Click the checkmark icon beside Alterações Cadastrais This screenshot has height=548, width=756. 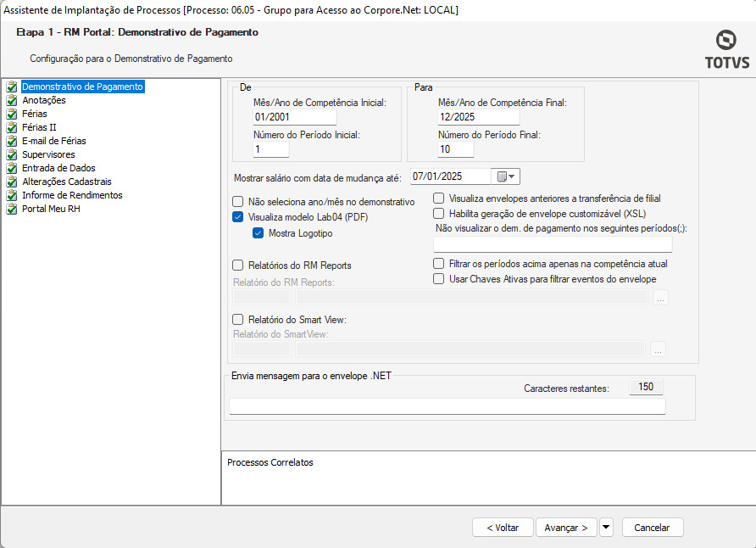[x=12, y=182]
